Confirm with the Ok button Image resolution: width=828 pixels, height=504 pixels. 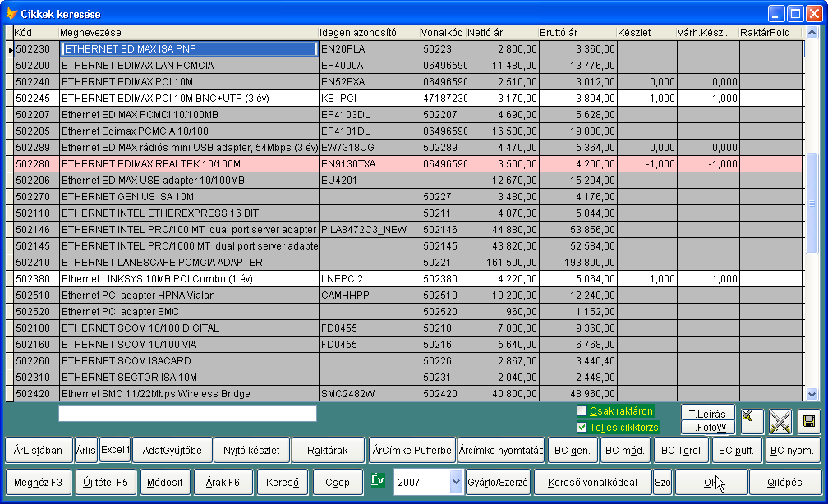coord(711,482)
